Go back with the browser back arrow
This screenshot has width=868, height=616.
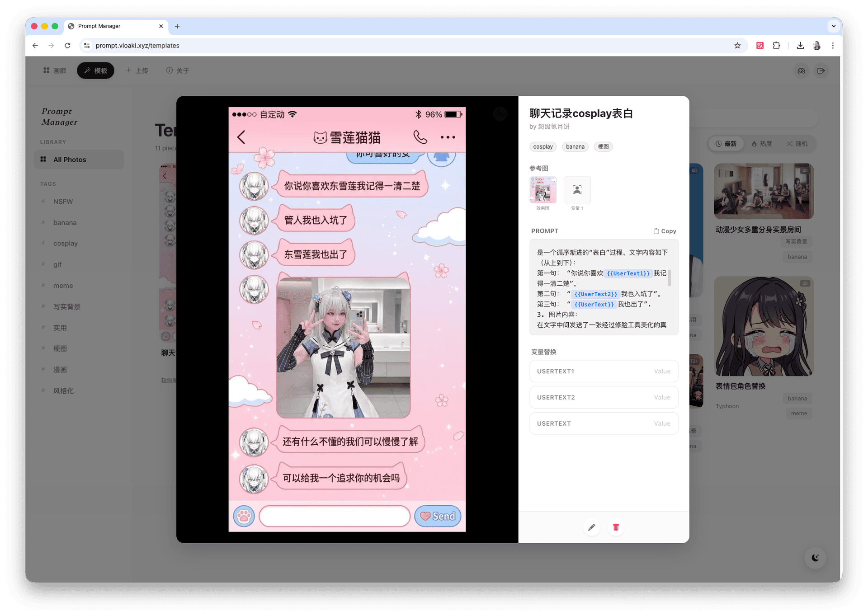35,46
